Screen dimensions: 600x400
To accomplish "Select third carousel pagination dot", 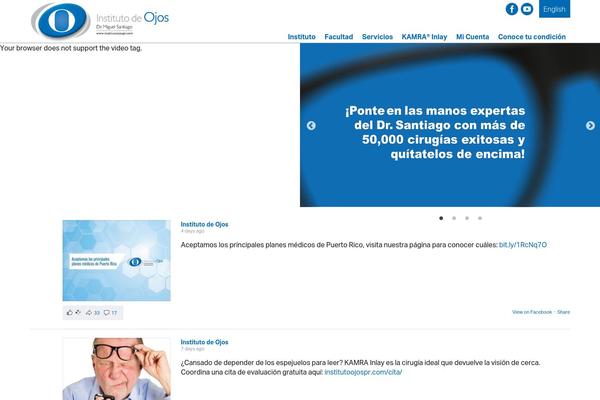I will (x=467, y=218).
